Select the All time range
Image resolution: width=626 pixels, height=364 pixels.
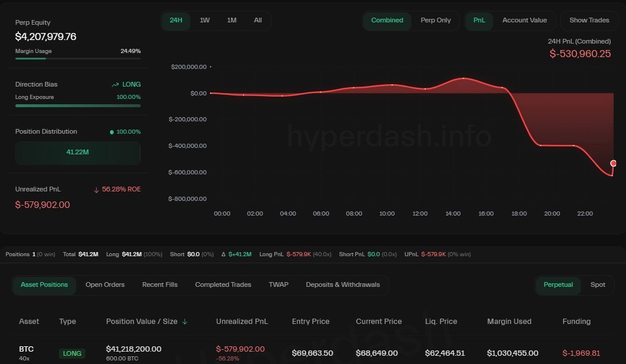point(257,19)
